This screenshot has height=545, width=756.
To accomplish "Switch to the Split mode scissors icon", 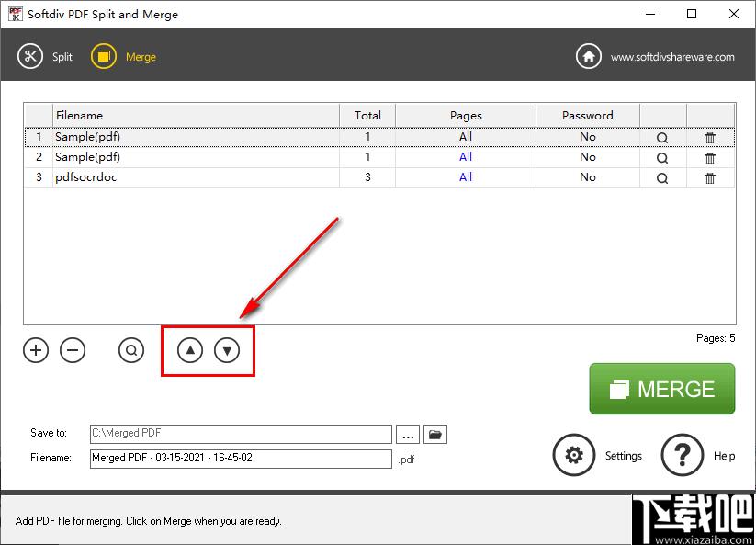I will [30, 56].
